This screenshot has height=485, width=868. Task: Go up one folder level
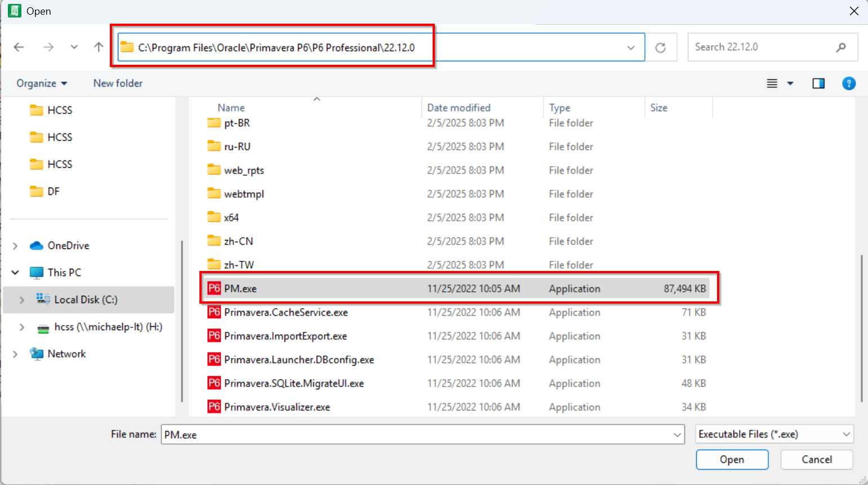[x=99, y=47]
